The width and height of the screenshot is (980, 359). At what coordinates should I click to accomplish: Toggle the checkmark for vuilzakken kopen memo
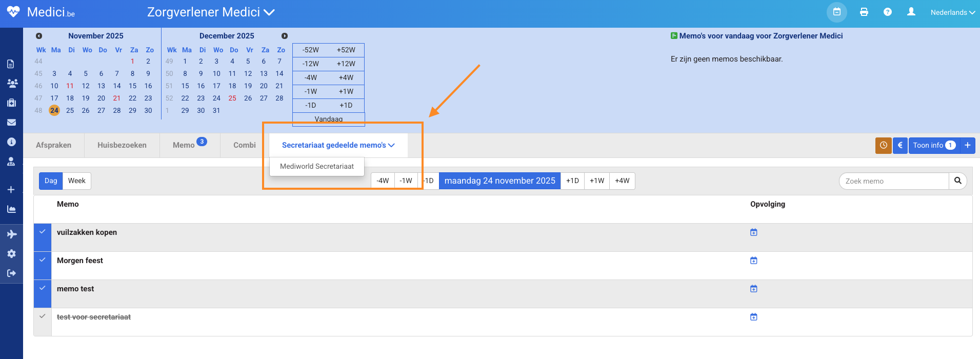[43, 232]
